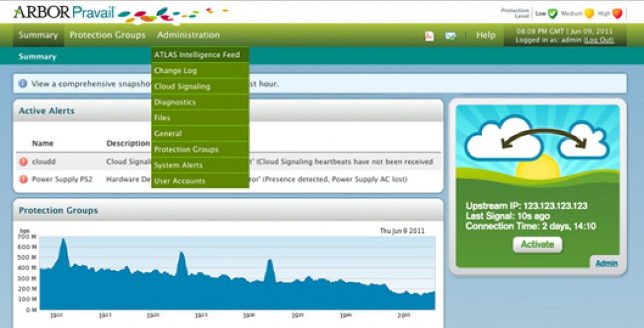Click the cloudd alert name

pos(44,162)
